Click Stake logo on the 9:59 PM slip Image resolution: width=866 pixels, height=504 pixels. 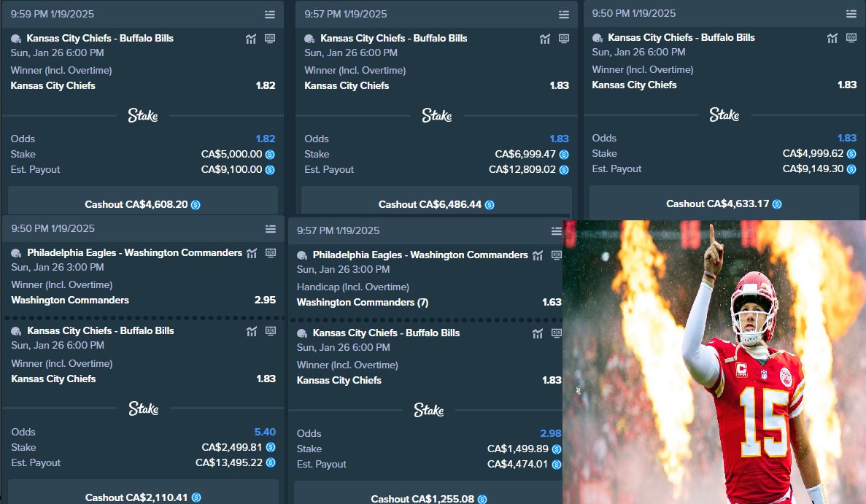point(143,115)
